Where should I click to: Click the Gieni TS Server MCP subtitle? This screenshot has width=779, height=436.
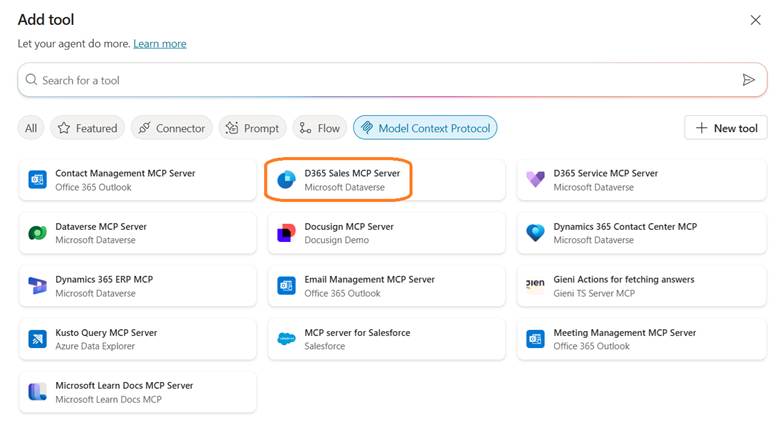[594, 293]
